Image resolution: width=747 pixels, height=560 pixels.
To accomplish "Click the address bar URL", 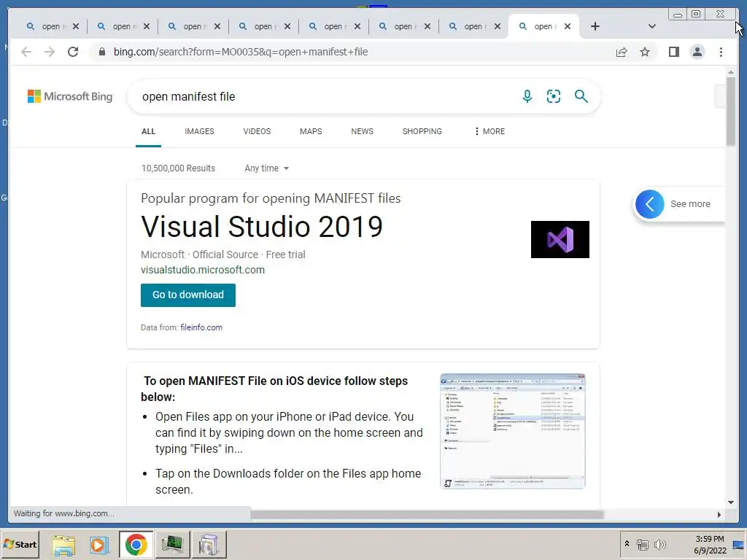I will click(x=241, y=52).
